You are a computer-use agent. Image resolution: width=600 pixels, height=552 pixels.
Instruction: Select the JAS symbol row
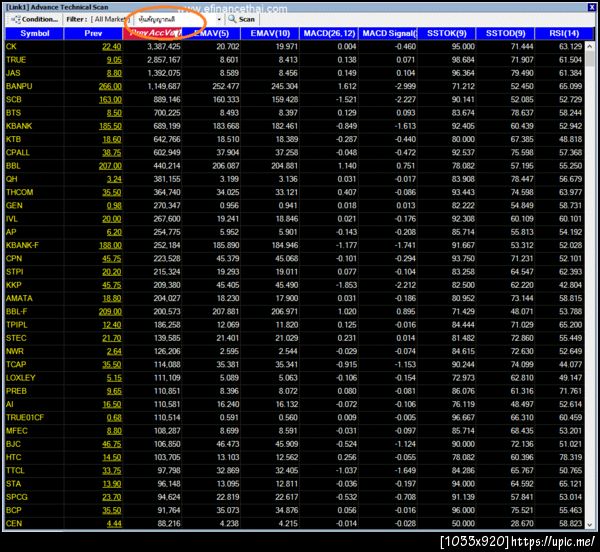coord(13,73)
